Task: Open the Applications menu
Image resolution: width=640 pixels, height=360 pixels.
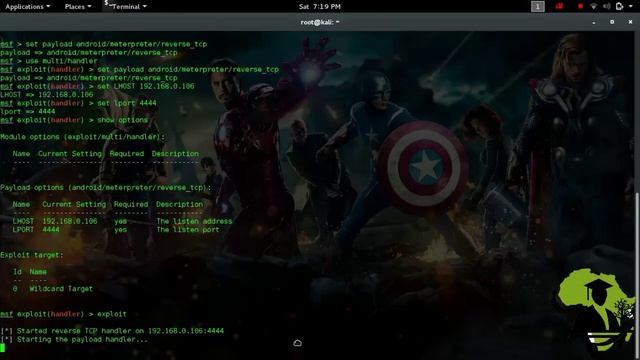Action: [27, 7]
